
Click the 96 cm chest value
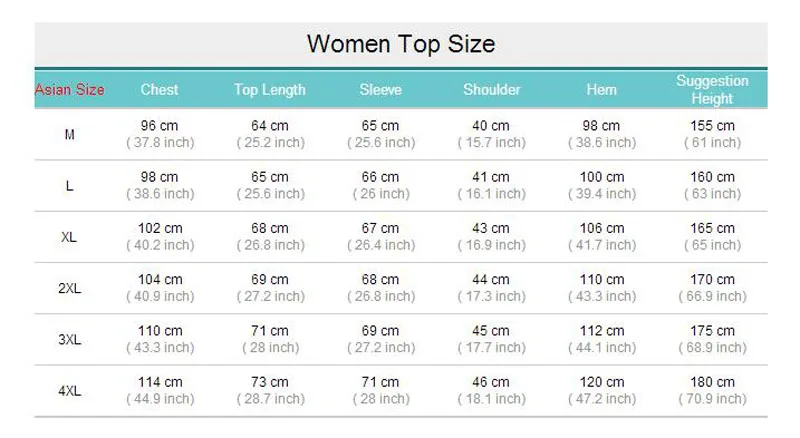click(159, 126)
